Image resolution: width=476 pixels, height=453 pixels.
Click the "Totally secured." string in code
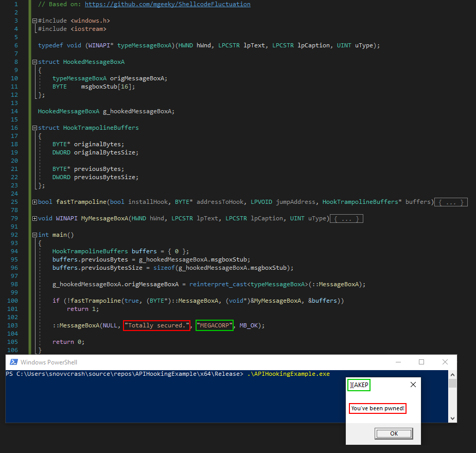tap(156, 325)
